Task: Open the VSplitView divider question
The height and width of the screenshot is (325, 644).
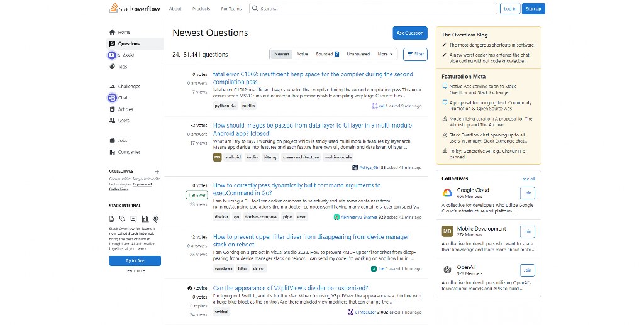Action: [x=291, y=288]
